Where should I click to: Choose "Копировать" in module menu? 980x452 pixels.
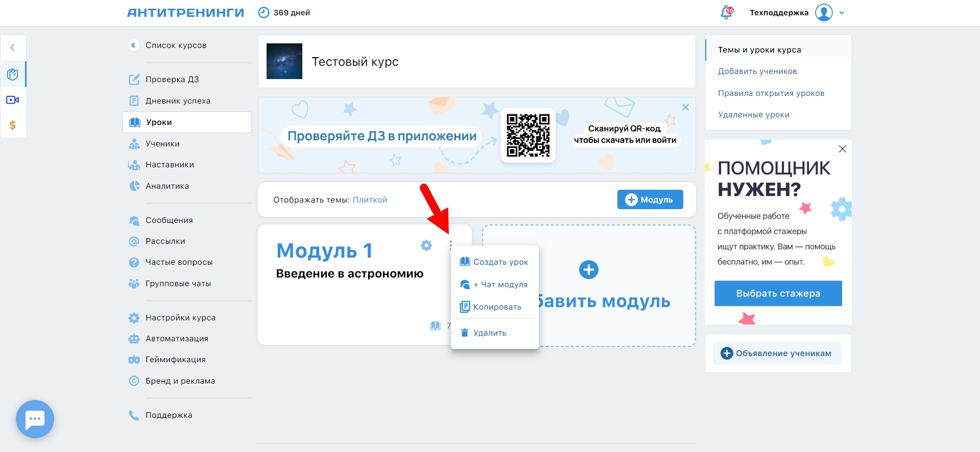click(496, 307)
